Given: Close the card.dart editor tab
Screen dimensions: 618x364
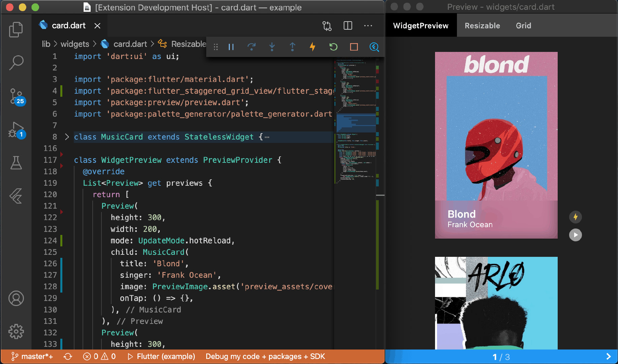Looking at the screenshot, I should tap(97, 26).
